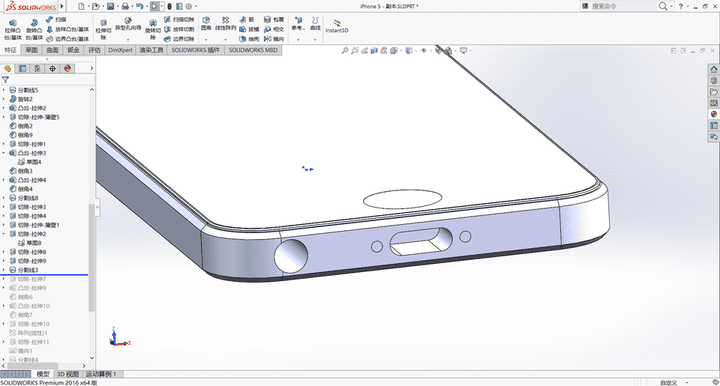Select the Extruded Boss/Base (拉伸凸台/基体) tool
The image size is (720, 386).
click(13, 29)
